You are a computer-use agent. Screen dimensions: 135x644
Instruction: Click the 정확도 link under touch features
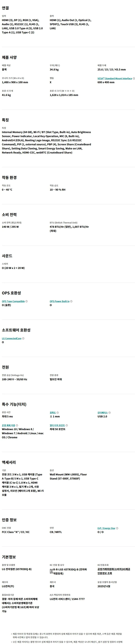[x=53, y=413]
